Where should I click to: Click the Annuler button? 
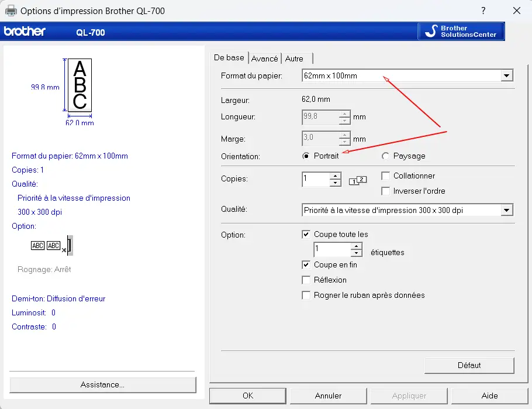click(328, 396)
